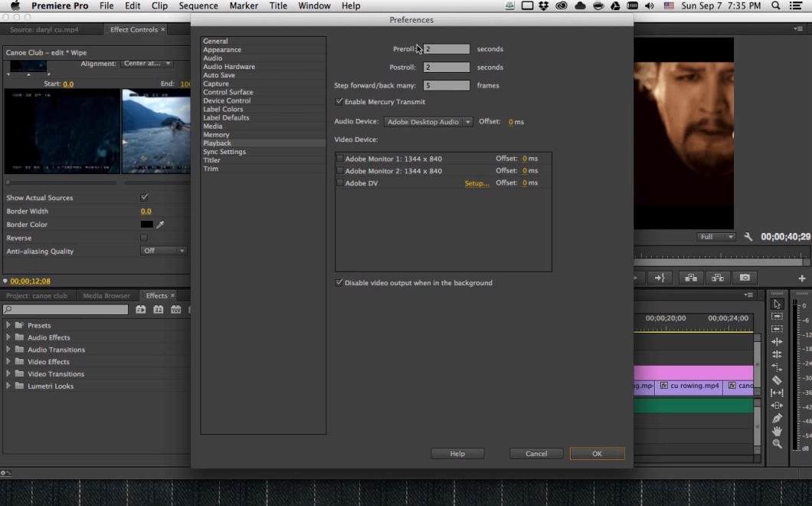Pick border color with eyedropper
The image size is (812, 506).
pos(160,225)
